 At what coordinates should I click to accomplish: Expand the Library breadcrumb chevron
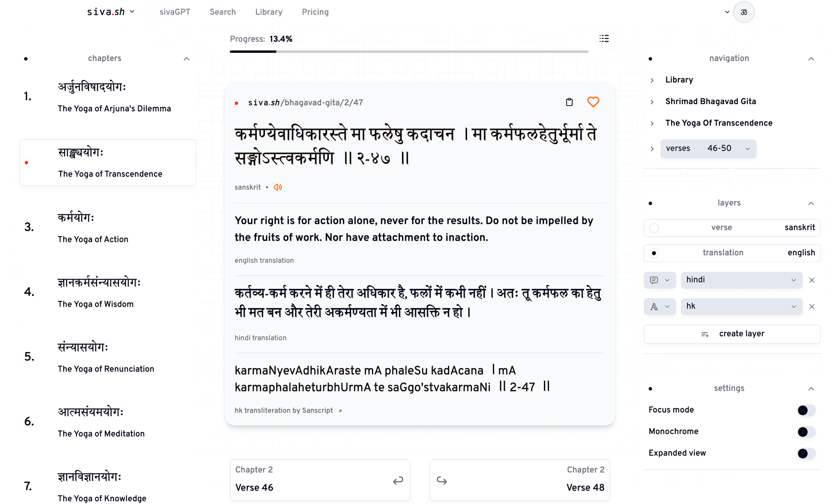(x=652, y=80)
